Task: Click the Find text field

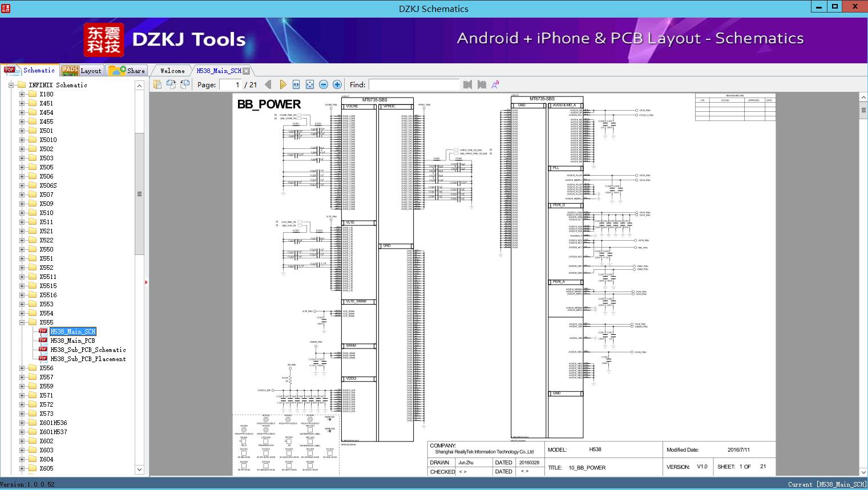Action: pyautogui.click(x=414, y=84)
